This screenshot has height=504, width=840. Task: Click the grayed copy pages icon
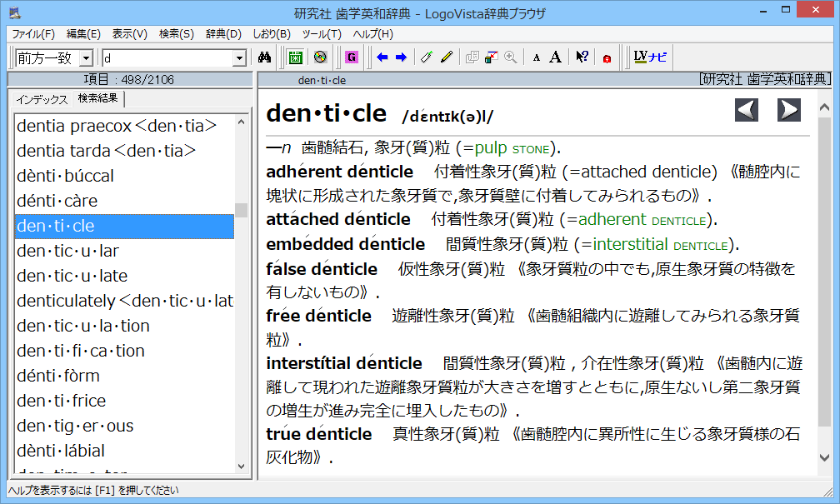(472, 57)
